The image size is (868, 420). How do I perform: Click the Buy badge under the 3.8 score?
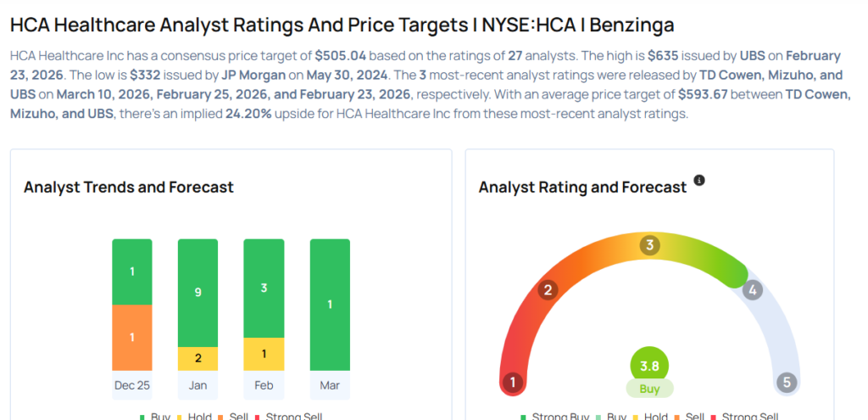650,389
